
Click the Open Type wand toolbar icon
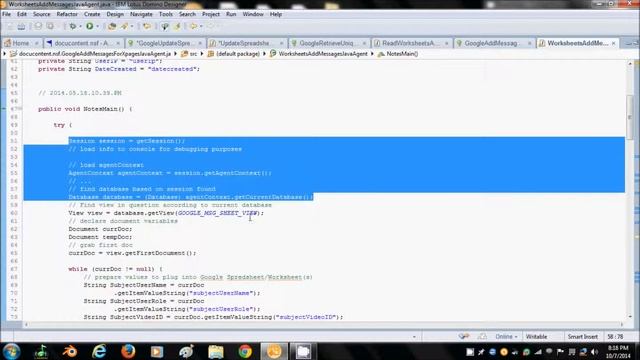point(124,27)
